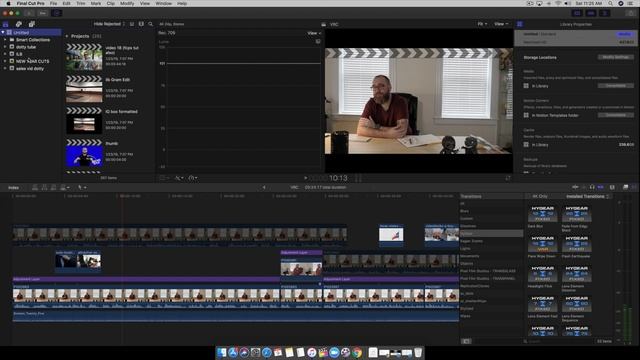Open the viewer Fit zoom dropdown
The image size is (640, 360).
(482, 24)
